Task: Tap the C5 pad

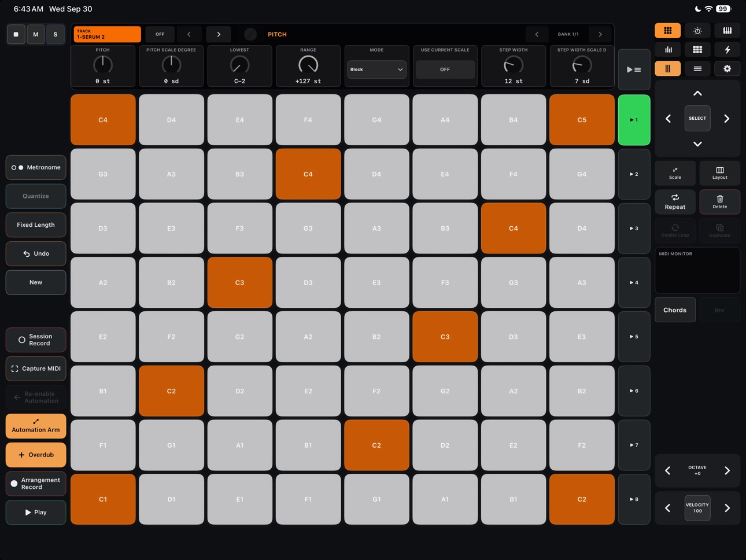Action: (582, 120)
